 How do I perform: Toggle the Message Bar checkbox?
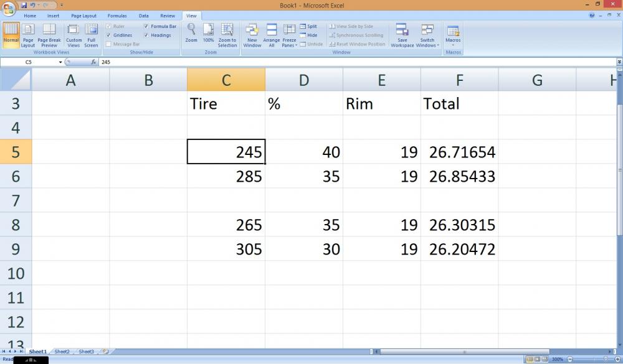coord(108,44)
